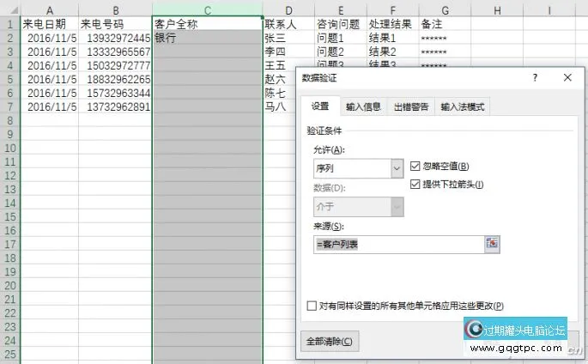Click the range selector icon beside source field

[x=492, y=243]
